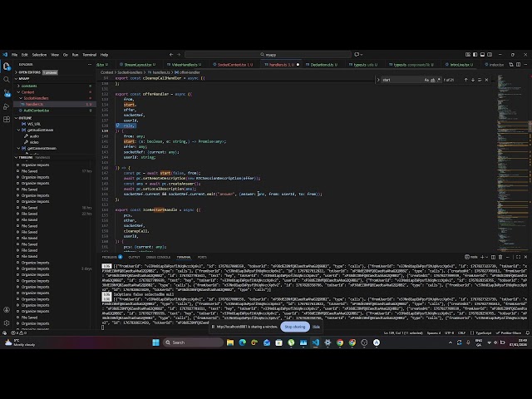Open Chrome from the taskbar
This screenshot has height=399, width=532.
point(340,342)
